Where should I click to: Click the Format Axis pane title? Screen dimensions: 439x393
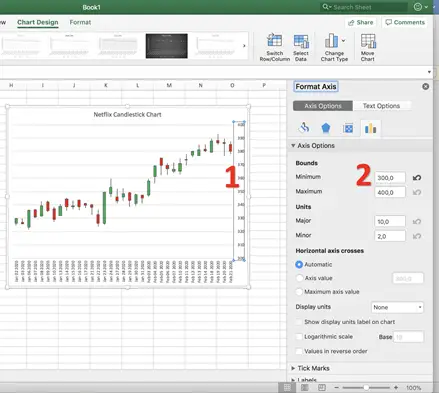pyautogui.click(x=316, y=87)
